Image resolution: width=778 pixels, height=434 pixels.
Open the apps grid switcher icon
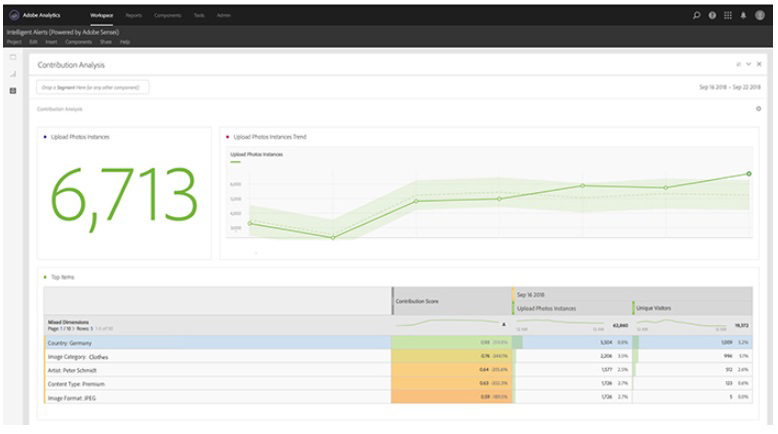coord(728,16)
